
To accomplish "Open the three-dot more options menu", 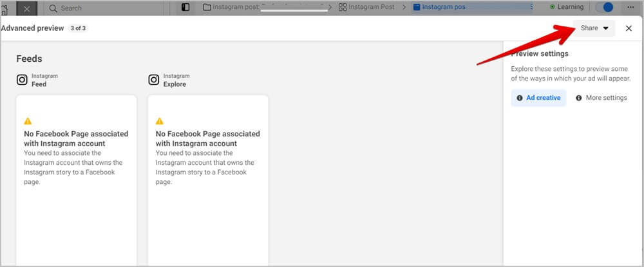I will (x=630, y=7).
